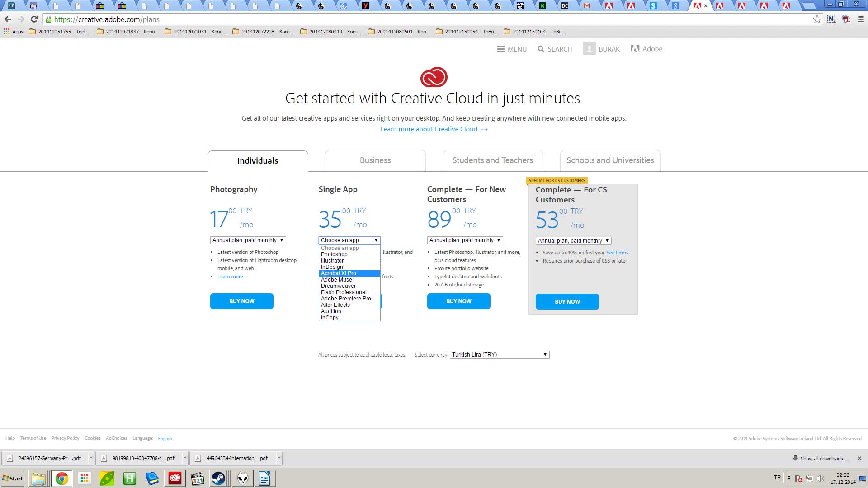This screenshot has width=868, height=488.
Task: Switch to the Business tab
Action: point(375,160)
